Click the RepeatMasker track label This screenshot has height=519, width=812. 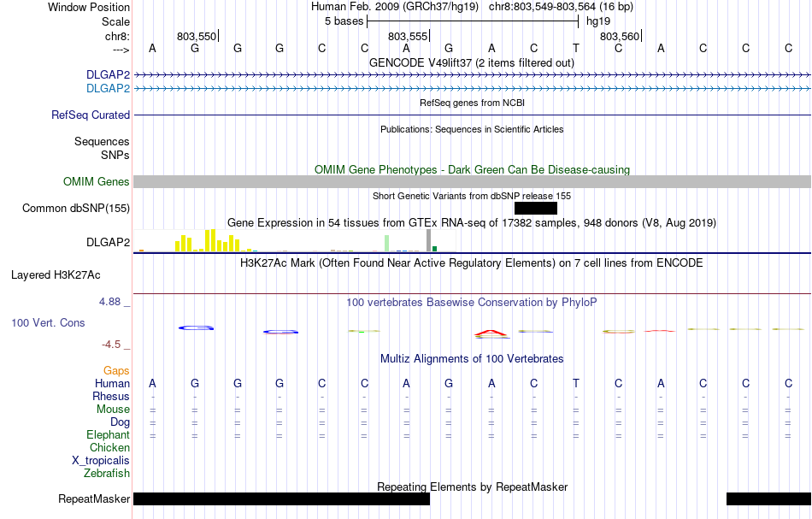coord(94,498)
